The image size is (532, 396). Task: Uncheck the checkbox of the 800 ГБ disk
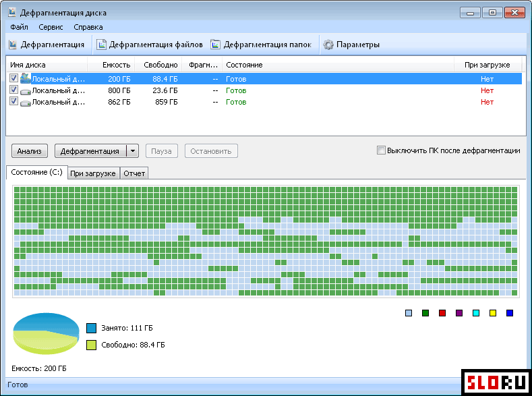(13, 90)
